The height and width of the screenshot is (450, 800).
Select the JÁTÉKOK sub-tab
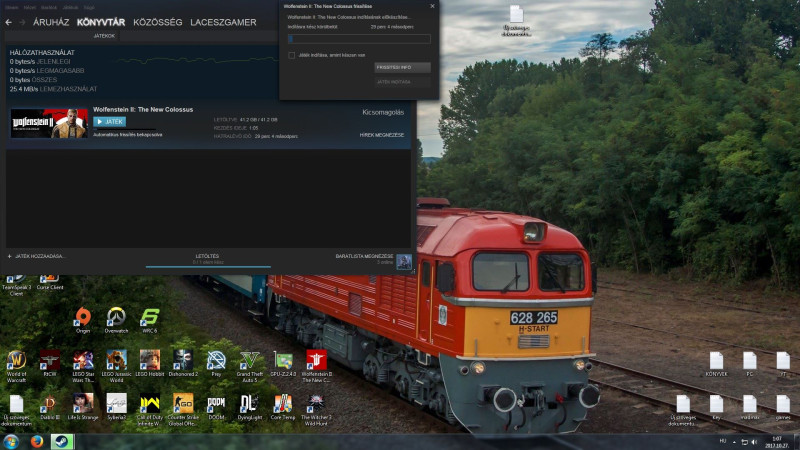(104, 36)
